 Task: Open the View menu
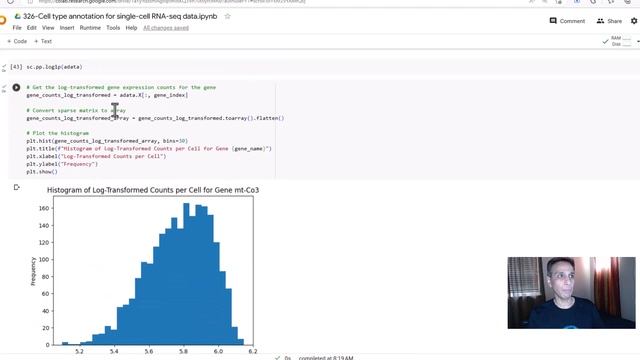pyautogui.click(x=48, y=28)
